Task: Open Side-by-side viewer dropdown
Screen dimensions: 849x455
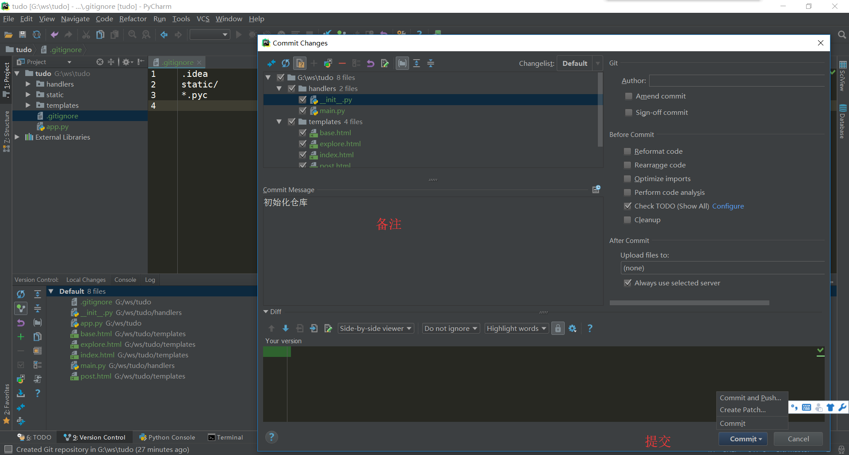Action: [x=375, y=328]
